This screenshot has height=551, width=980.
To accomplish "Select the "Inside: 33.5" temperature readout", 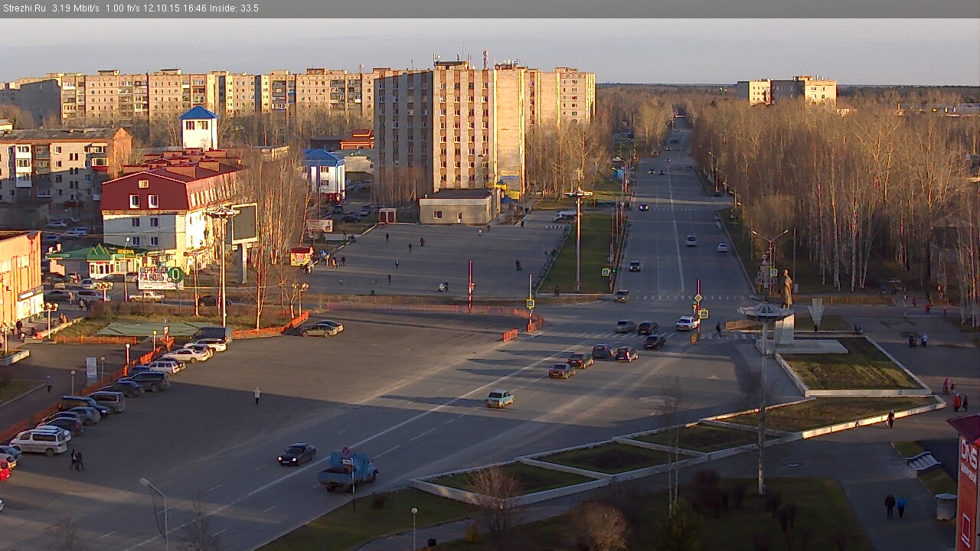I will 234,8.
